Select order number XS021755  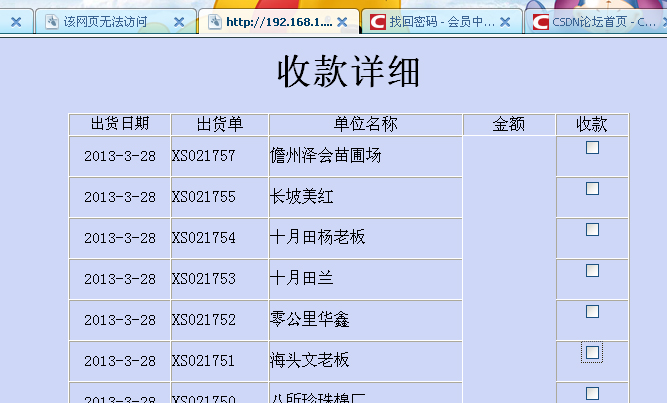pos(203,197)
